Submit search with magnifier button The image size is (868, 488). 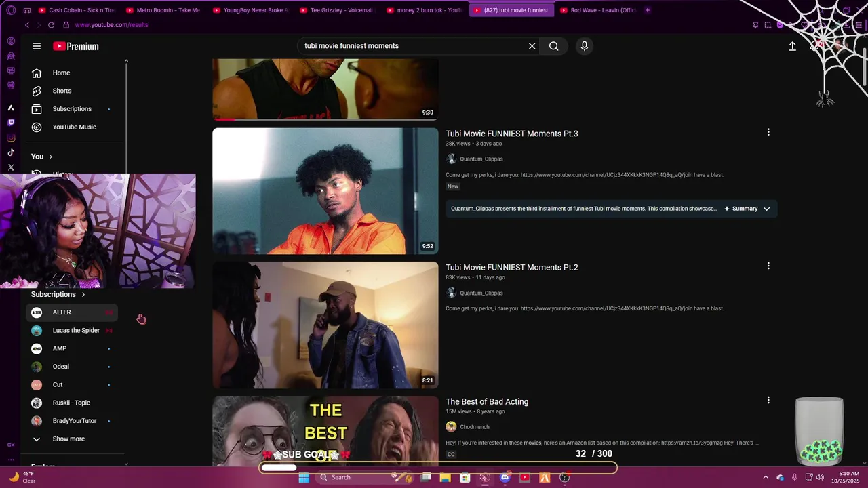pyautogui.click(x=554, y=46)
